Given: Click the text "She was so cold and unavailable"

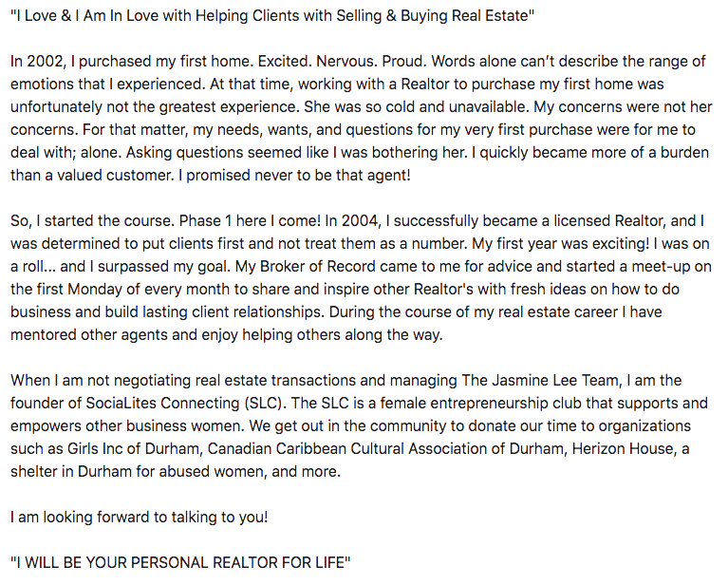Looking at the screenshot, I should pyautogui.click(x=416, y=107).
